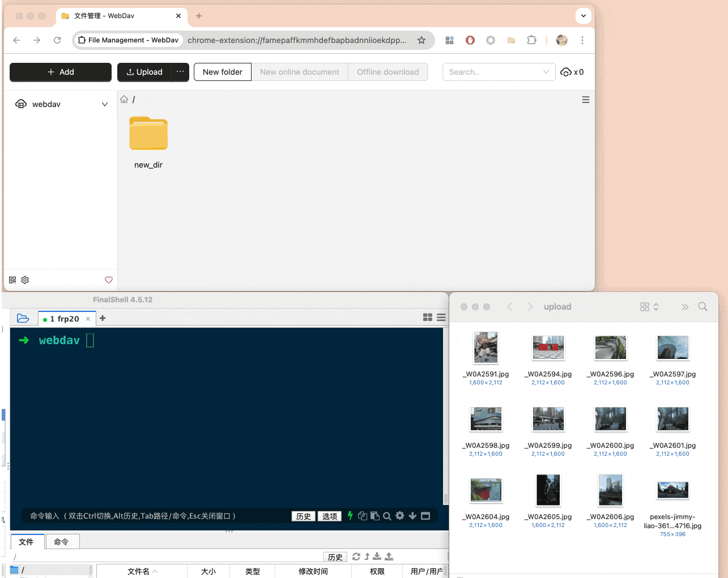Click the home icon in WebDav breadcrumb

pos(124,99)
